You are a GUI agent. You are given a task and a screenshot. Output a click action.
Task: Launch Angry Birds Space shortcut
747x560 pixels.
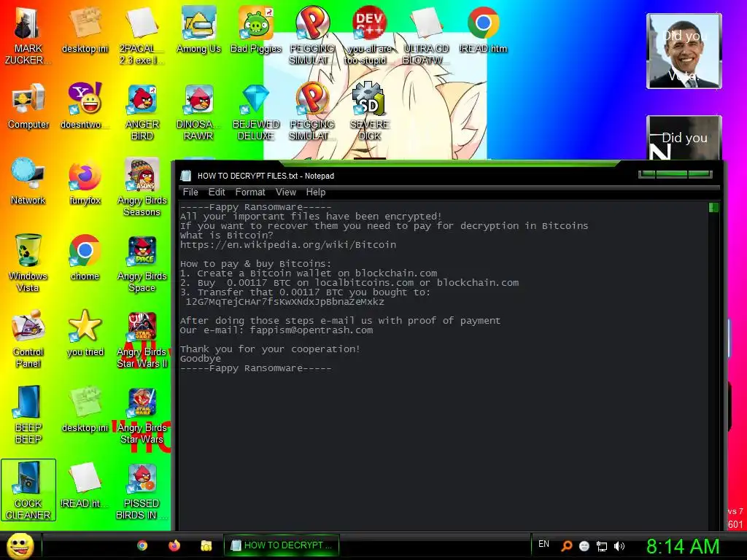(x=142, y=263)
